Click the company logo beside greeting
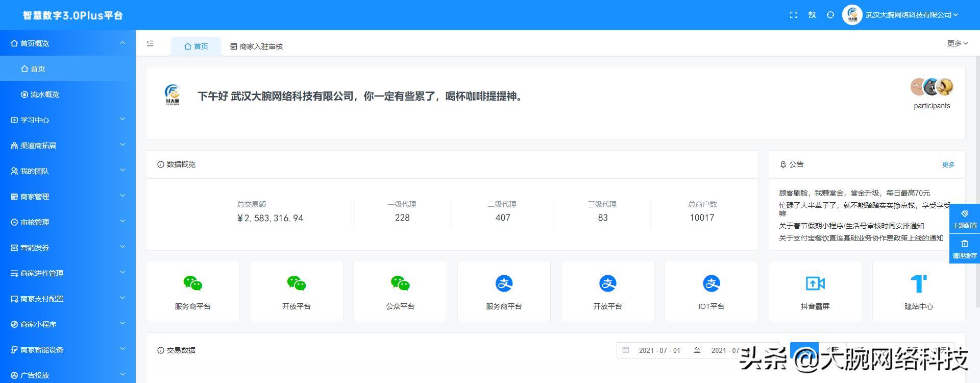This screenshot has height=383, width=980. [x=173, y=95]
